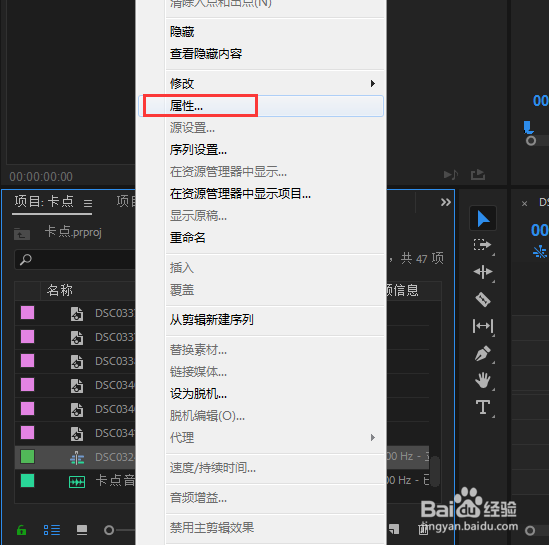Select the Ripple Edit tool
Viewport: 549px width, 545px height.
tap(483, 272)
